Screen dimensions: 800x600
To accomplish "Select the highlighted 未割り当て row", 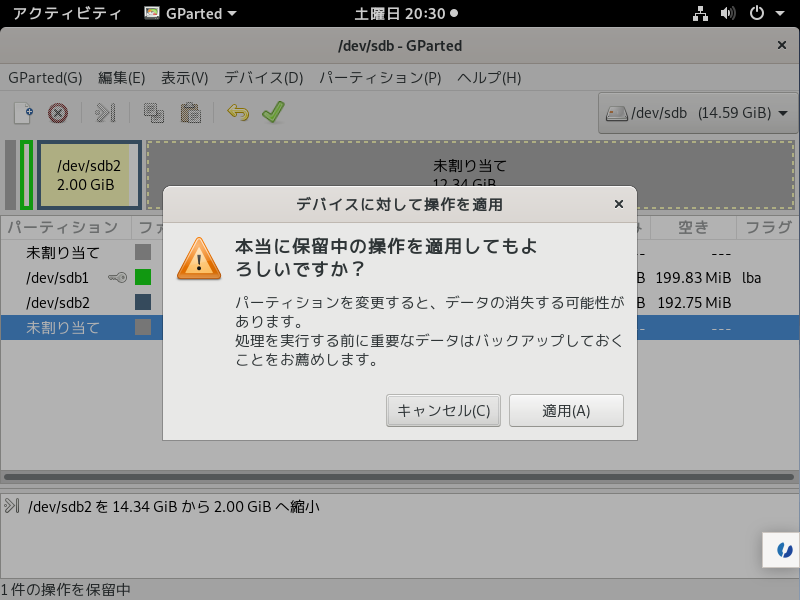I will coord(400,328).
